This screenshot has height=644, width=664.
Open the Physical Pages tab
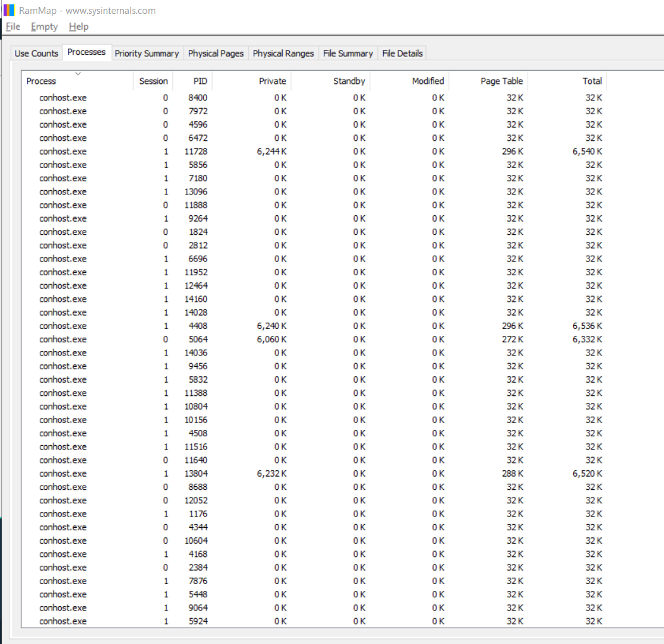[x=216, y=54]
